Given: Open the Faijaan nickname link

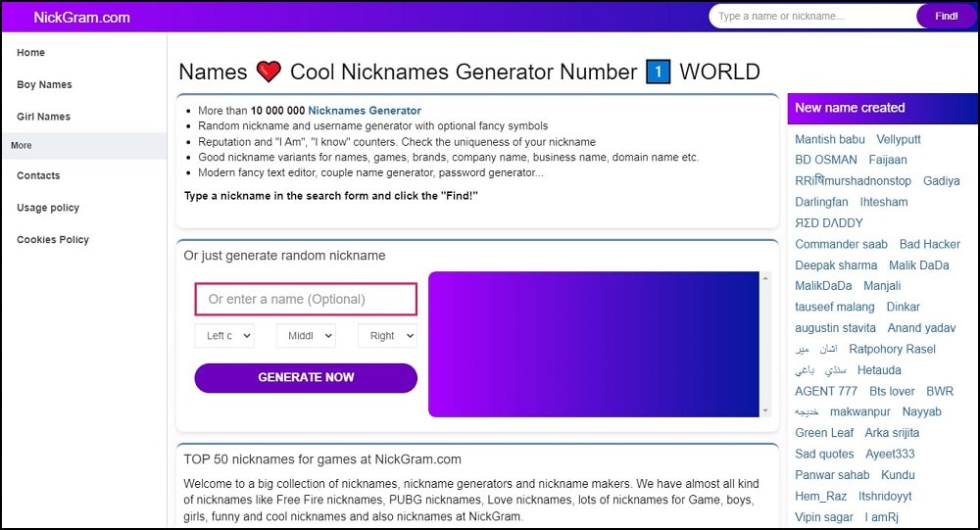Looking at the screenshot, I should pyautogui.click(x=888, y=160).
